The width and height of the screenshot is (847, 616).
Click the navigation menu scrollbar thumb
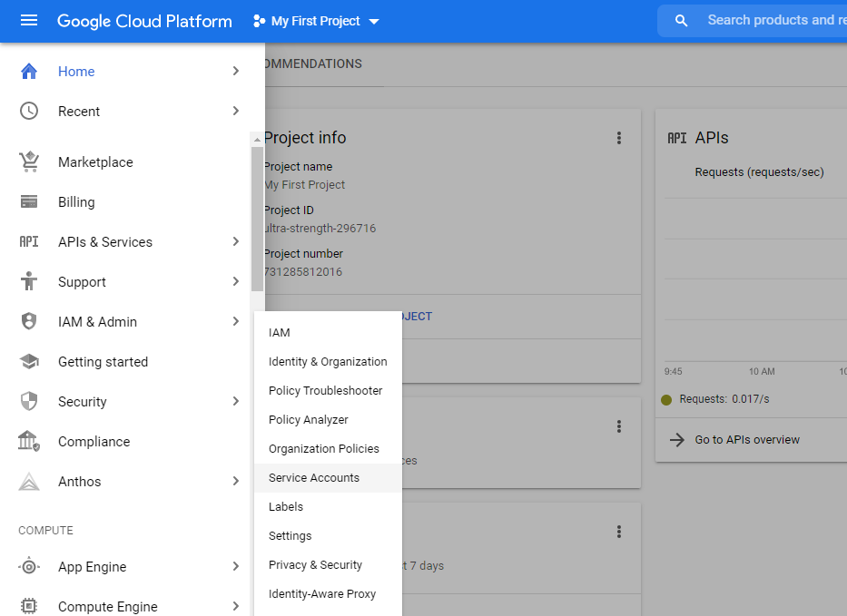257,220
